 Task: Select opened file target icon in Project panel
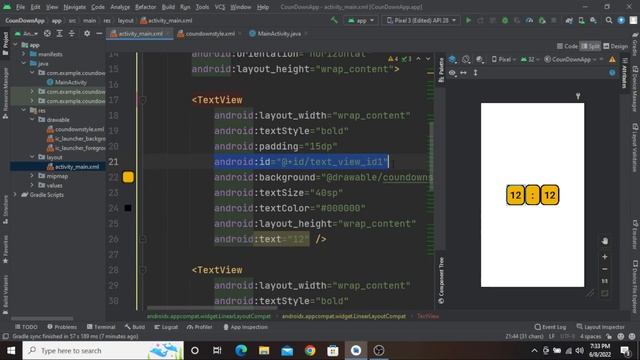[x=47, y=33]
